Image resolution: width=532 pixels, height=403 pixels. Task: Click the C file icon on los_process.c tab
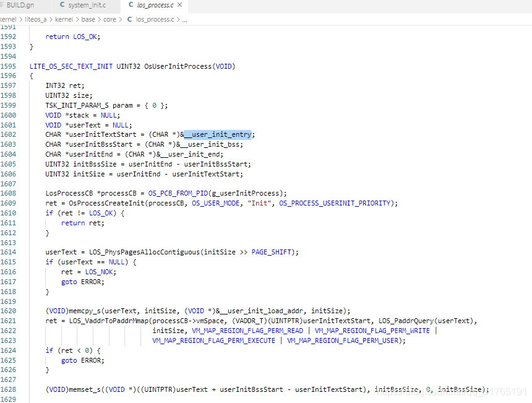[131, 5]
